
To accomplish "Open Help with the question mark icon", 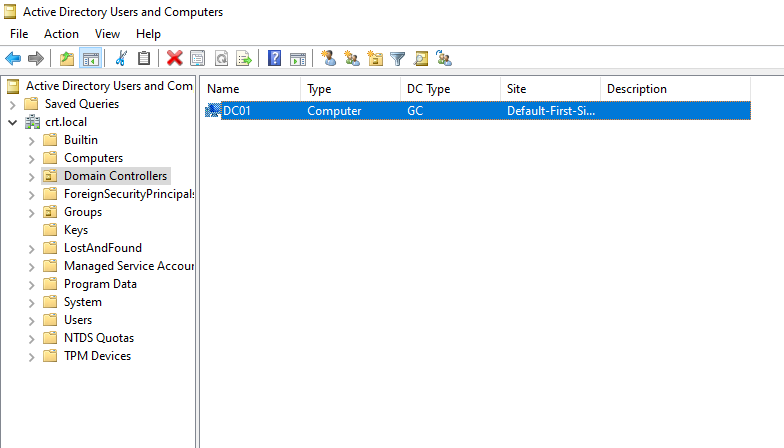I will pyautogui.click(x=274, y=58).
